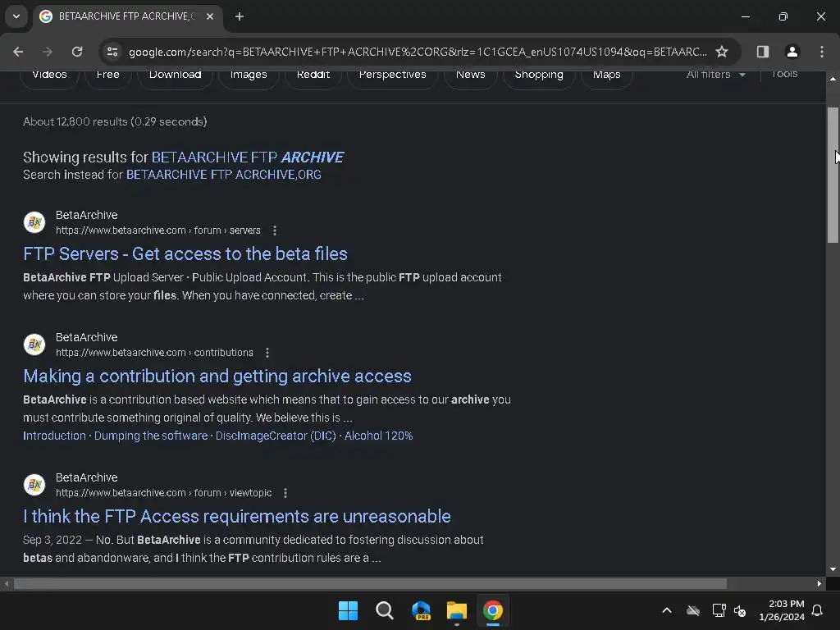The image size is (840, 630).
Task: Click the scroll down arrow
Action: (833, 569)
